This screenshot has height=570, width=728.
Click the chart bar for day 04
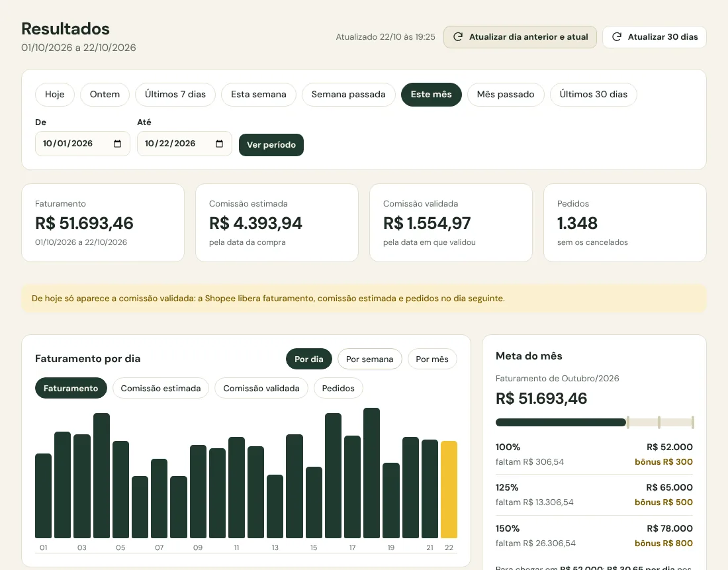101,475
